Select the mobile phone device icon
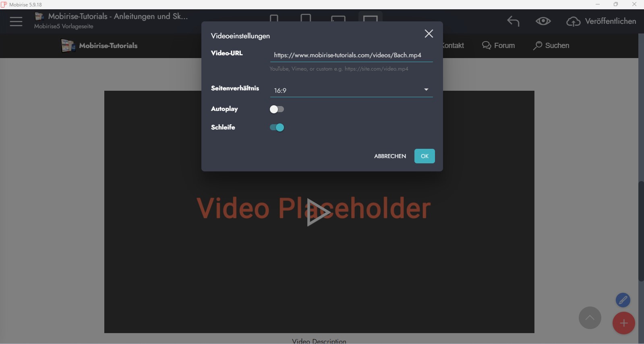 pyautogui.click(x=274, y=18)
